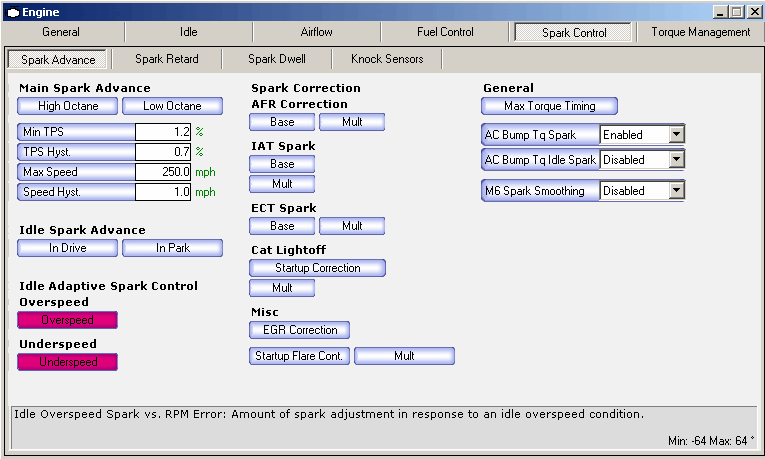Click the Engine window title icon
This screenshot has height=459, width=765.
[13, 12]
